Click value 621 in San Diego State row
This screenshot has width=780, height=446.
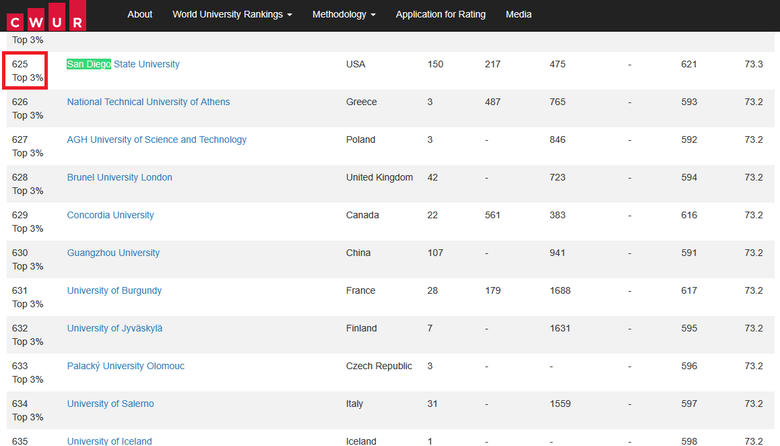pos(689,64)
